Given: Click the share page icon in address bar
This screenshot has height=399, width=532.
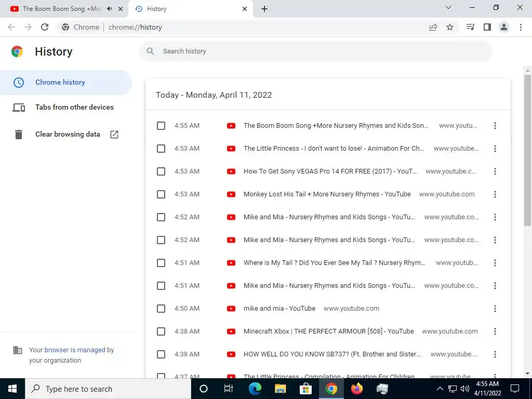Looking at the screenshot, I should pos(433,27).
